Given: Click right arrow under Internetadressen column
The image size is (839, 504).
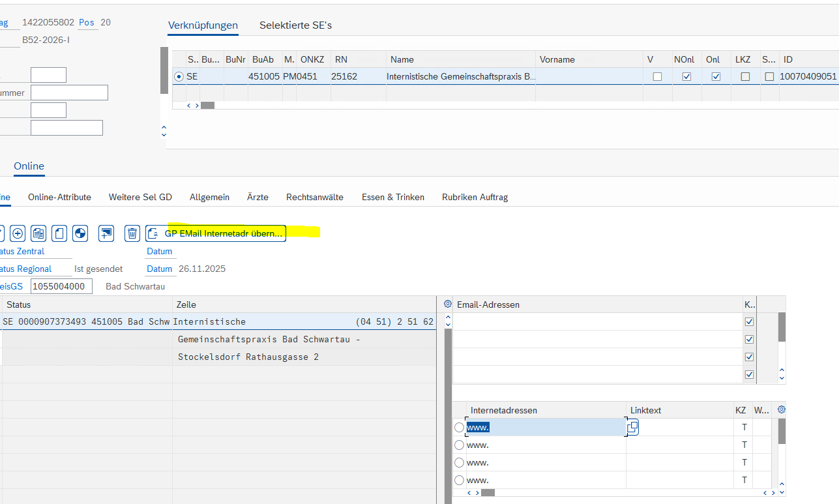Looking at the screenshot, I should point(478,492).
